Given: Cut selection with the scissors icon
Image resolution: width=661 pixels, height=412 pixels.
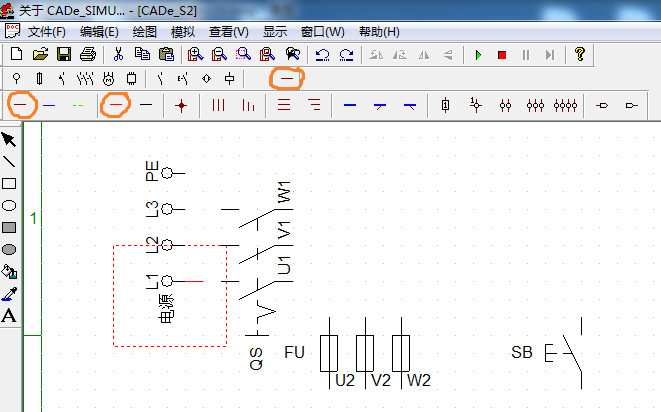Looking at the screenshot, I should (x=118, y=54).
